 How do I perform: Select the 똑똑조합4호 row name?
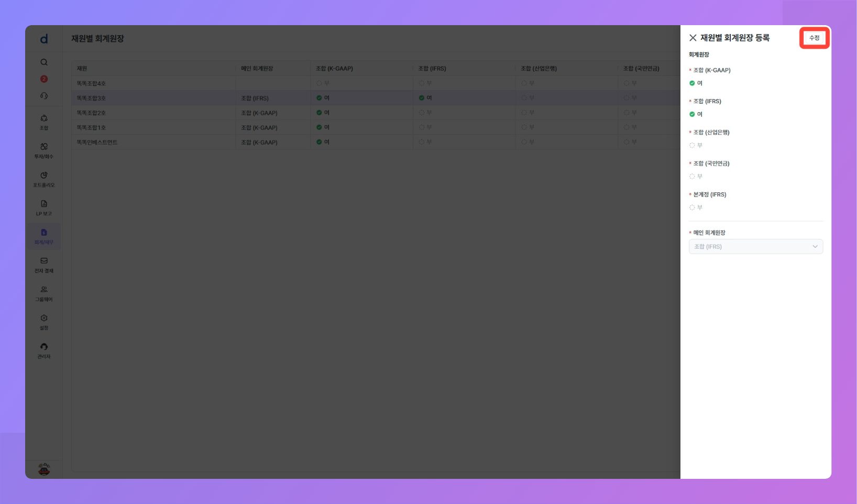[x=91, y=83]
